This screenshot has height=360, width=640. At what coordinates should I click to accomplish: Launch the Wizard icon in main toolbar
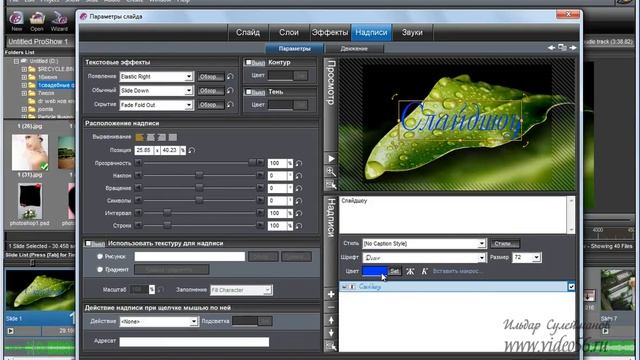coord(59,20)
